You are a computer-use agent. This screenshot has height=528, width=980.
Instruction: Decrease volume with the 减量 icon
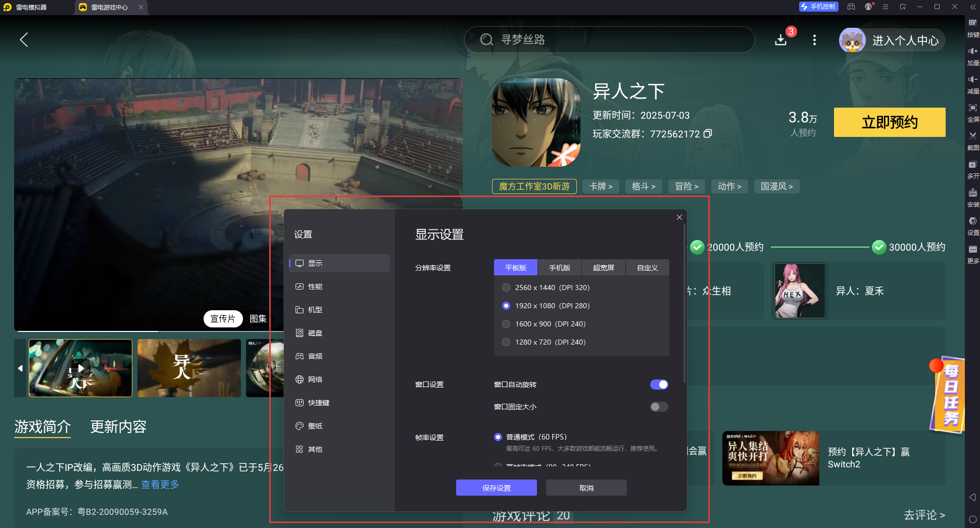pyautogui.click(x=973, y=84)
